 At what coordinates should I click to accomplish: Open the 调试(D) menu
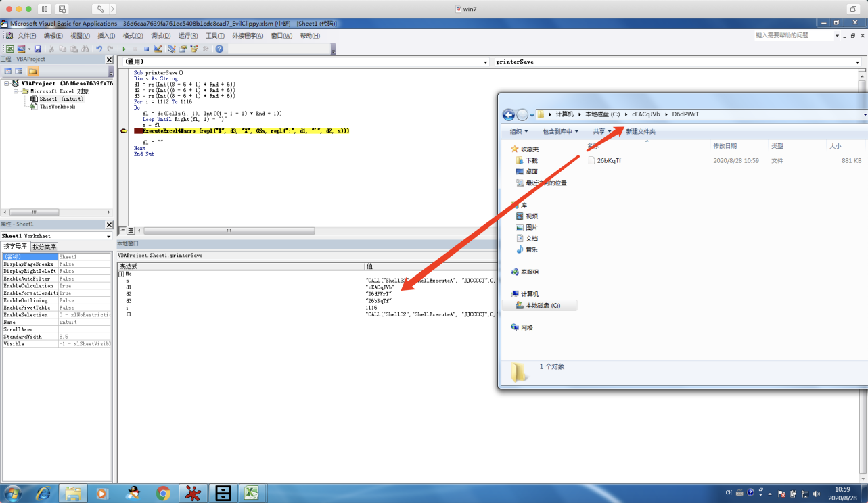pos(160,36)
